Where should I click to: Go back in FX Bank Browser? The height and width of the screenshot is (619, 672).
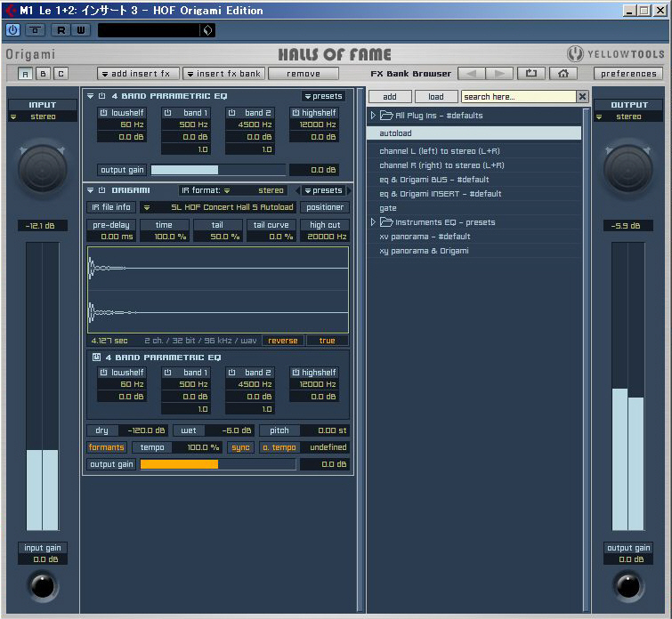click(472, 74)
